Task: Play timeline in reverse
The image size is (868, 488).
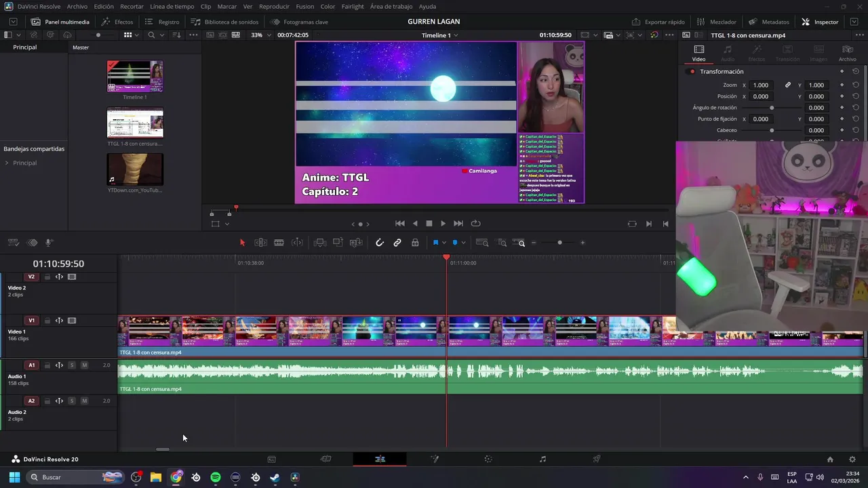Action: coord(415,224)
